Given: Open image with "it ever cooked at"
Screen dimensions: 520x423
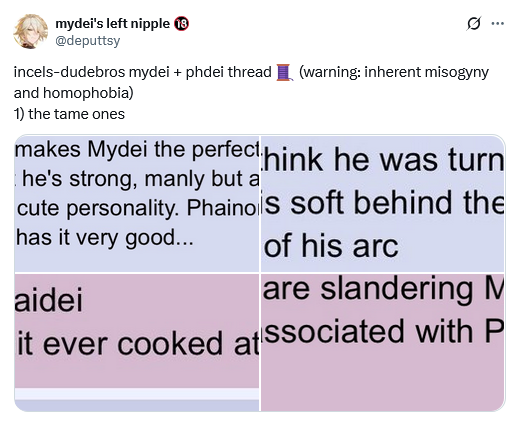Looking at the screenshot, I should pyautogui.click(x=137, y=342).
